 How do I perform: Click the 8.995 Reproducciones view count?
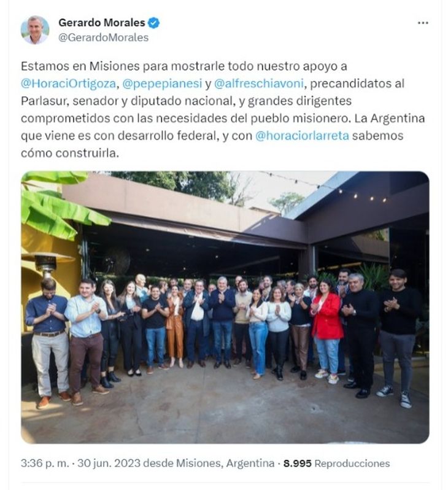(x=336, y=463)
